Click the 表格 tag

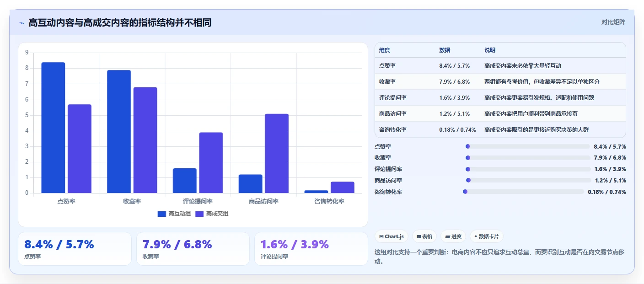[x=424, y=236]
